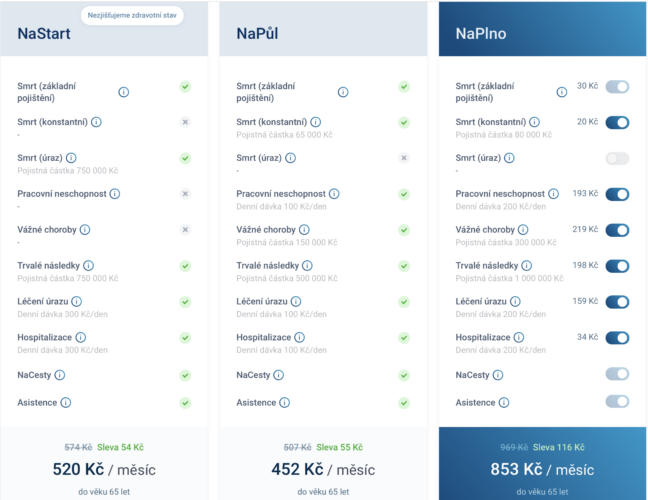Open info icon for Smrt (základní pojištění) in NaStart

click(124, 92)
